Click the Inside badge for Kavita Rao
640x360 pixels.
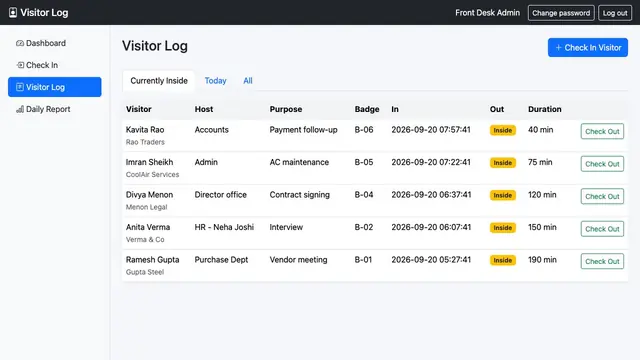point(502,130)
